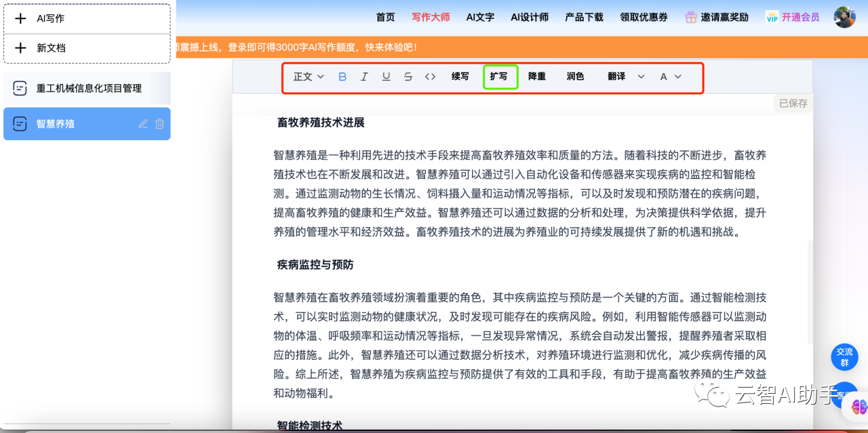Apply italic formatting
Image resolution: width=868 pixels, height=433 pixels.
pyautogui.click(x=364, y=77)
